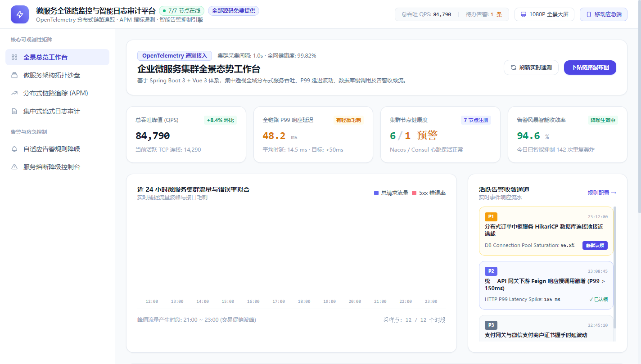Select the P1 HikariCP alert title

click(x=544, y=230)
